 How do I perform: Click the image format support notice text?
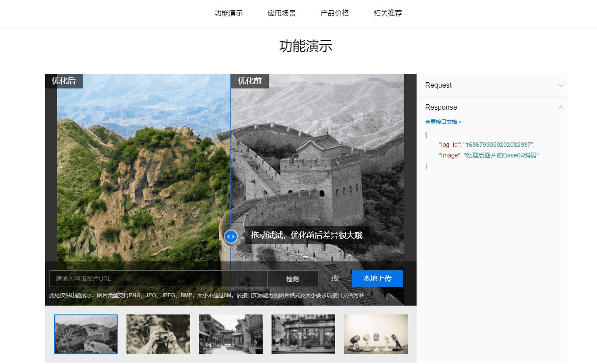(x=207, y=295)
